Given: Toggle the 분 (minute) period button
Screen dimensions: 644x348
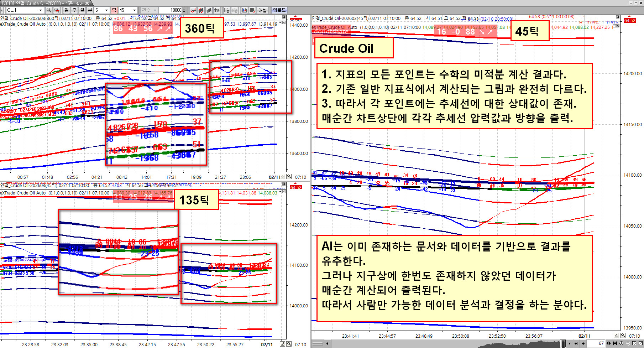Looking at the screenshot, I should click(90, 10).
